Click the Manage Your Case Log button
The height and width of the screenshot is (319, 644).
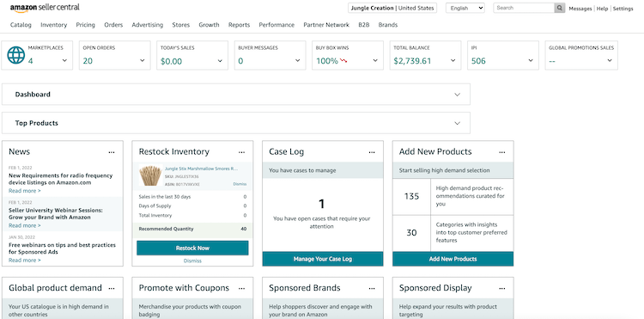click(323, 259)
